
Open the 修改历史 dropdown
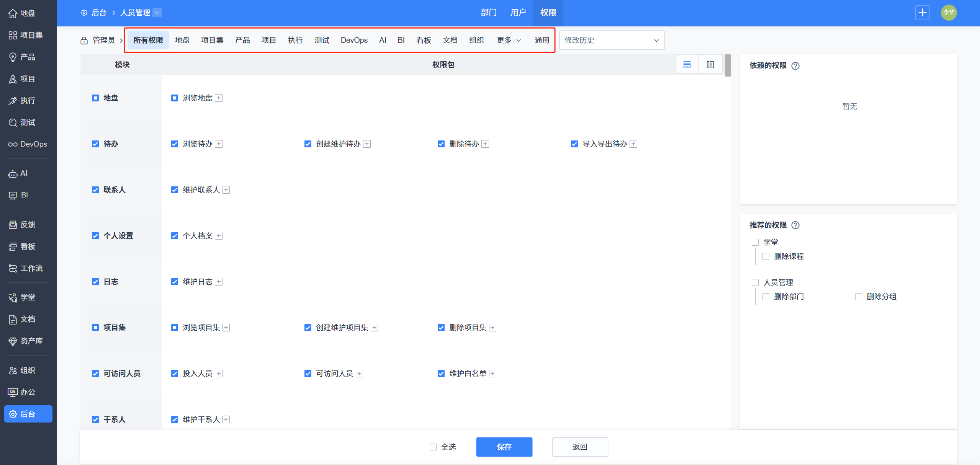612,40
